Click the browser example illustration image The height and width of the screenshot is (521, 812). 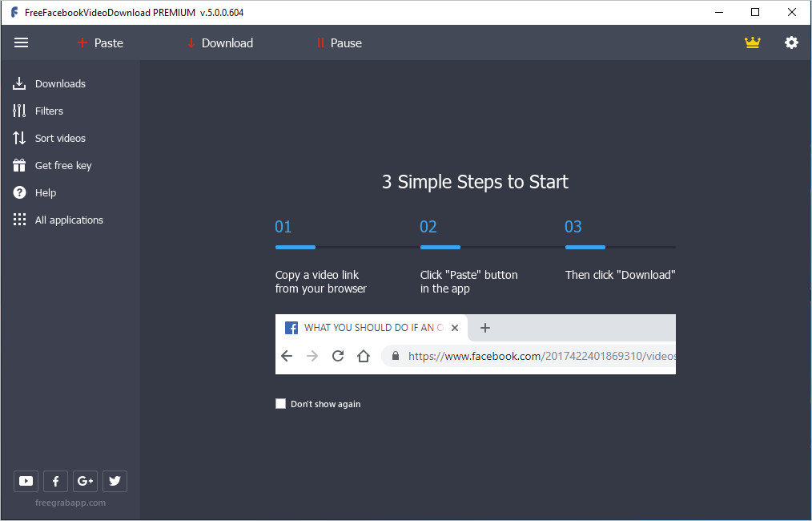tap(476, 344)
